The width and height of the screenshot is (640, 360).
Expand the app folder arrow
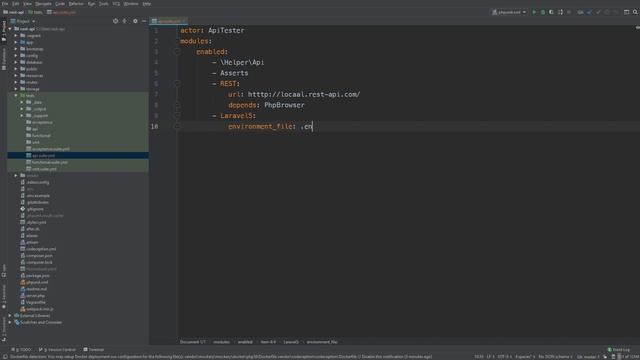coord(16,42)
